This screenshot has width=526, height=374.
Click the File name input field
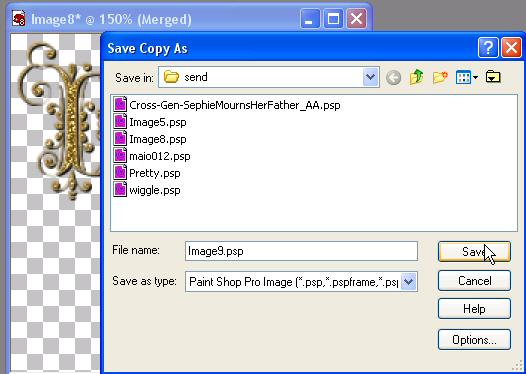[x=301, y=251]
